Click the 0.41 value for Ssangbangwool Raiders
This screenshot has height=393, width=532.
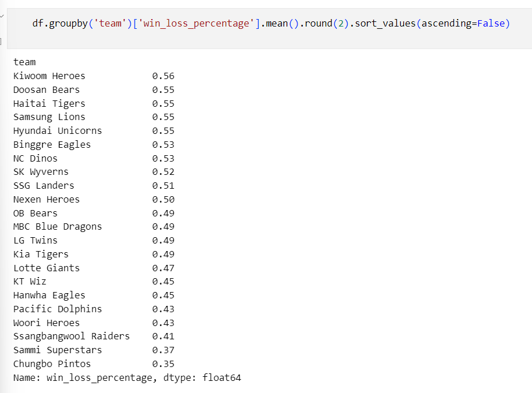(x=163, y=336)
